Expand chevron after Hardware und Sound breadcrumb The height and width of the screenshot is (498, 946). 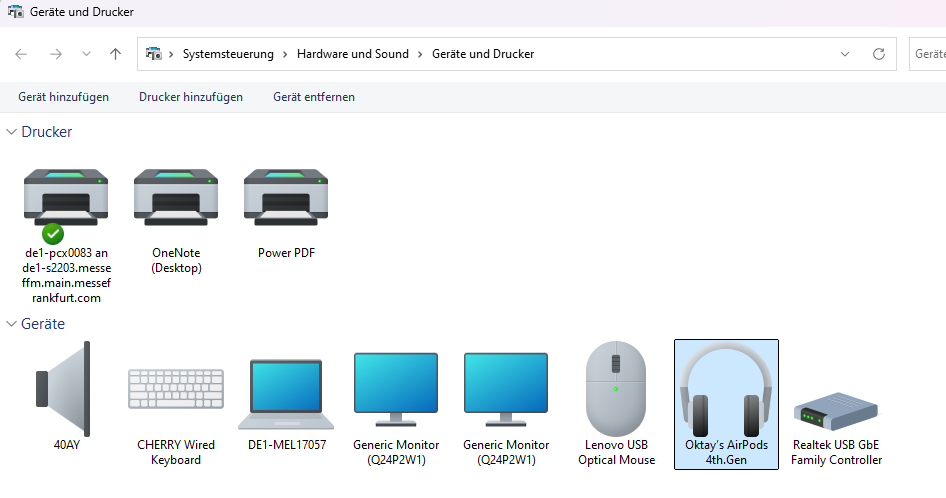pos(421,54)
